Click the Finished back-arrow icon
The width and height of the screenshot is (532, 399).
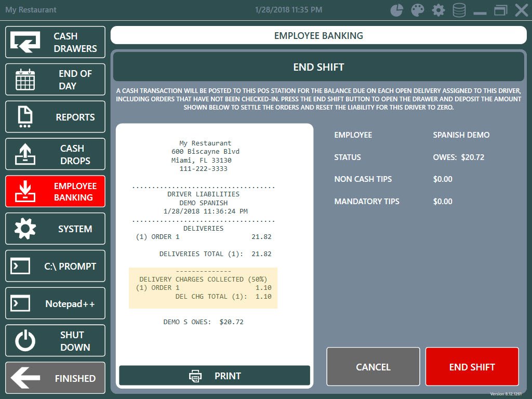coord(25,378)
